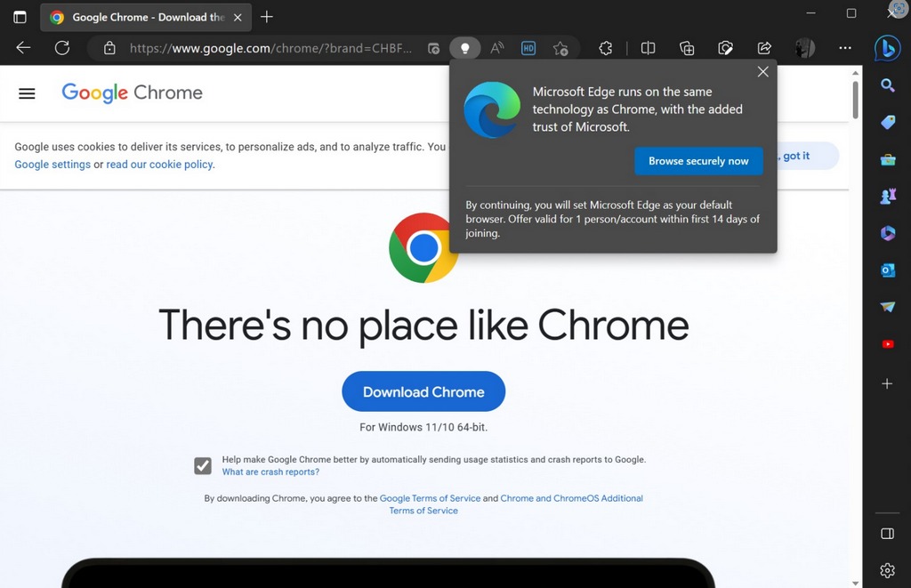Screen dimensions: 911x588
Task: Click the lightbulb tip icon in address bar
Action: (464, 48)
